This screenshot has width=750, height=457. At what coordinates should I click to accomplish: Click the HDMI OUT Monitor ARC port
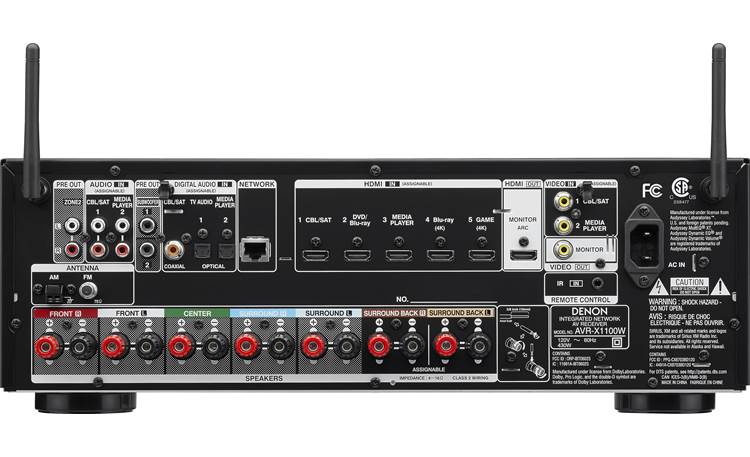point(523,256)
